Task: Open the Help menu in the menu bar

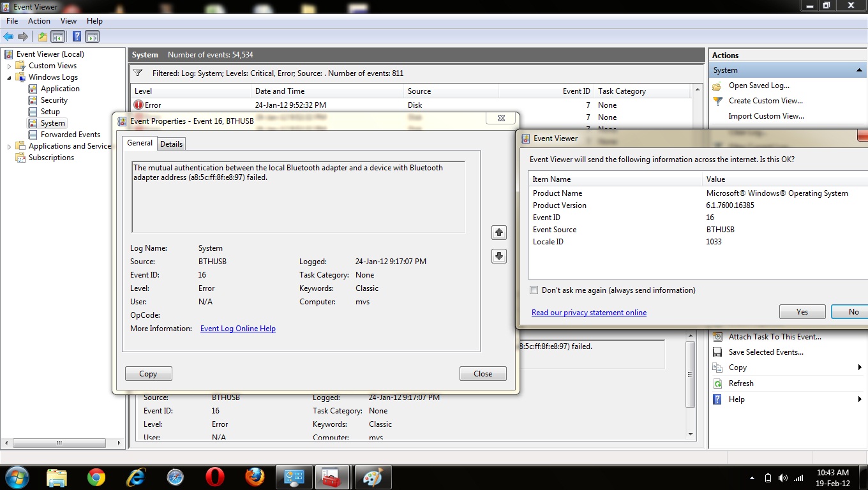Action: point(94,21)
